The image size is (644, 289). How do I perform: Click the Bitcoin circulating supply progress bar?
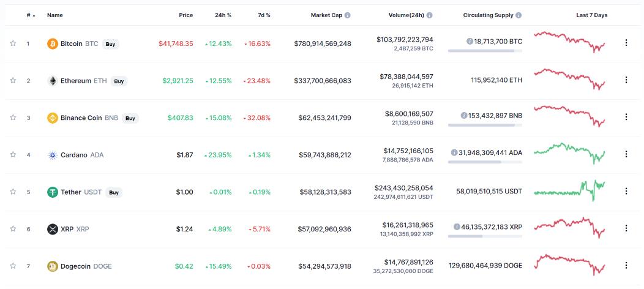485,51
